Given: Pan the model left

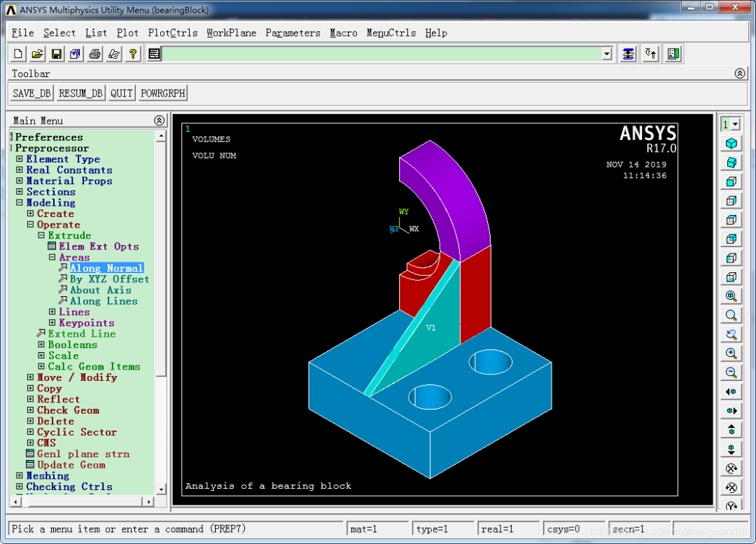Looking at the screenshot, I should pyautogui.click(x=731, y=391).
